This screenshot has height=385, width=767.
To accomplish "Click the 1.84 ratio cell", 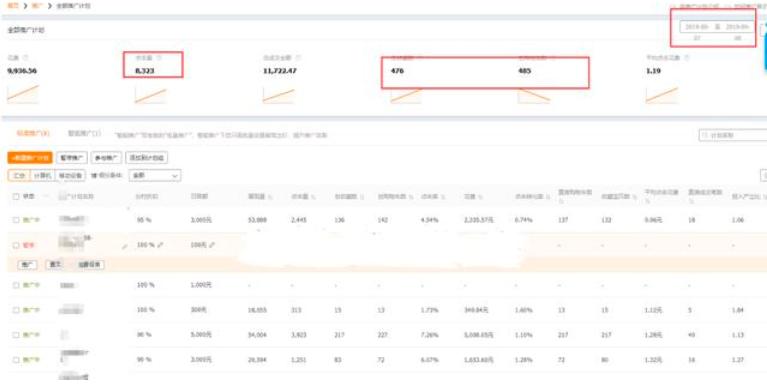I will click(739, 310).
